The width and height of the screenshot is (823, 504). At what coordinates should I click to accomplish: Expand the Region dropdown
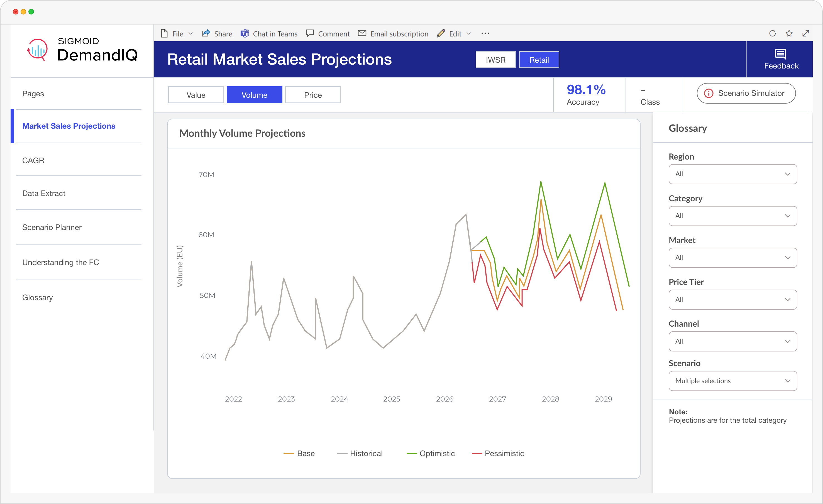pyautogui.click(x=732, y=174)
